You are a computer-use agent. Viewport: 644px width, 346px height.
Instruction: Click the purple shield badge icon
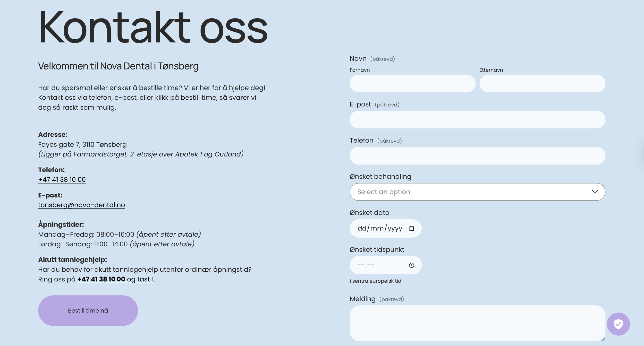point(618,324)
